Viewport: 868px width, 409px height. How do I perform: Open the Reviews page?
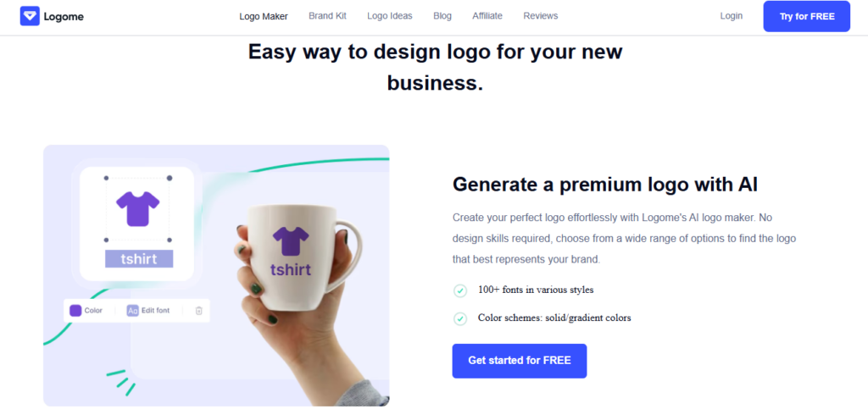[541, 16]
